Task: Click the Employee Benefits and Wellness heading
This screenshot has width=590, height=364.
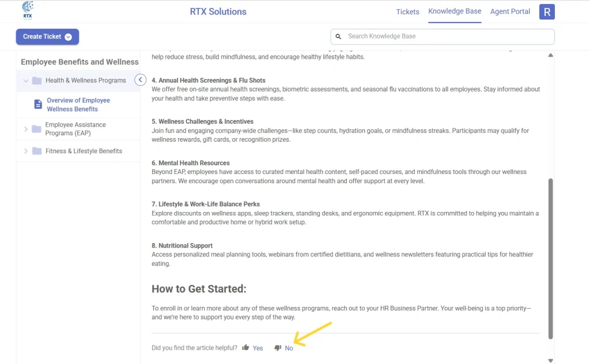Action: (80, 62)
